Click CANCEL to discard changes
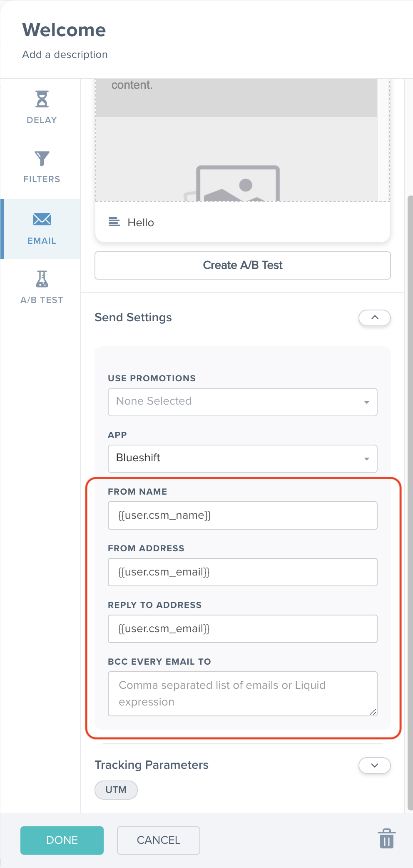413x868 pixels. click(x=158, y=840)
